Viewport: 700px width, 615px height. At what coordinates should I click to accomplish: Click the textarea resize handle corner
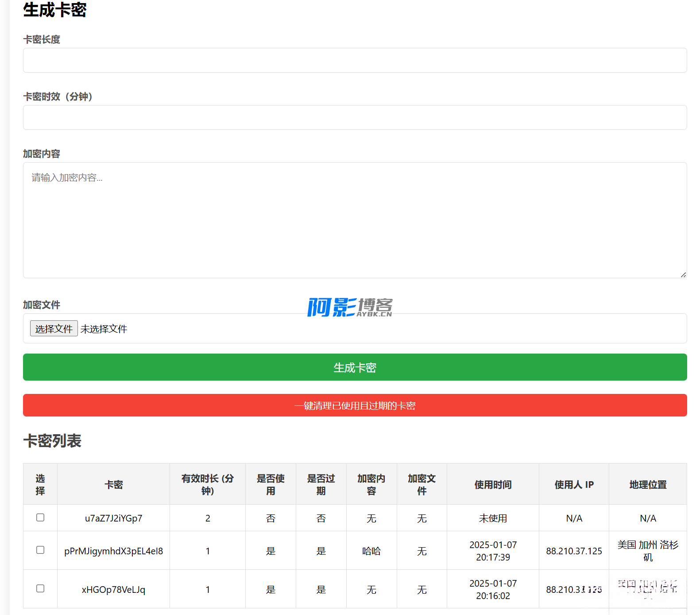[x=683, y=275]
